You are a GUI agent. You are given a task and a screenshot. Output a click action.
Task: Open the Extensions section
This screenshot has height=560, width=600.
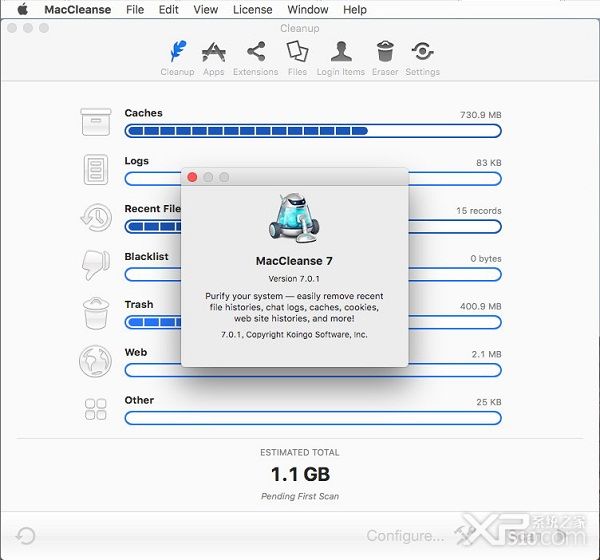(x=256, y=58)
